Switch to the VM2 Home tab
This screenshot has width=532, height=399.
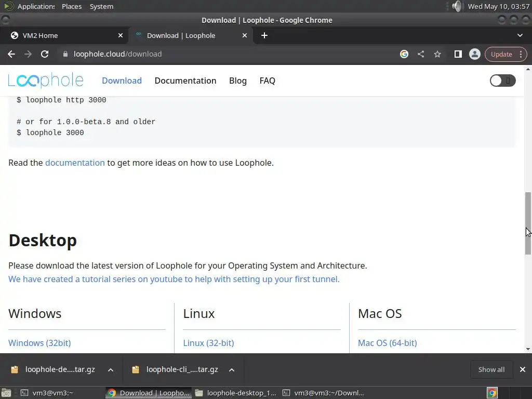coord(64,35)
